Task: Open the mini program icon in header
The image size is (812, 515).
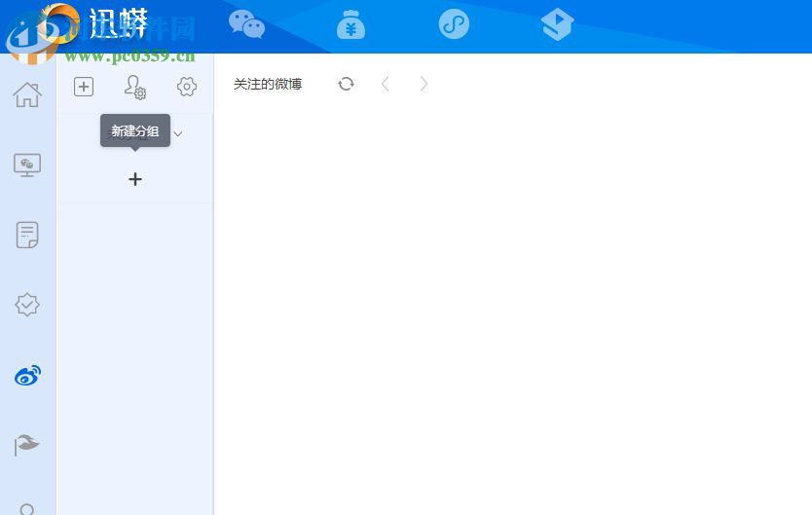Action: [x=454, y=23]
